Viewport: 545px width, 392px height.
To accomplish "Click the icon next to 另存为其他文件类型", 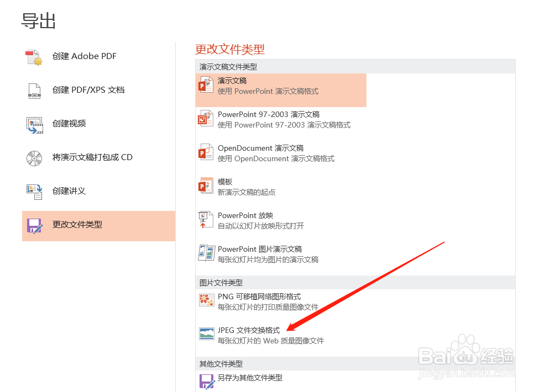I will click(x=206, y=381).
